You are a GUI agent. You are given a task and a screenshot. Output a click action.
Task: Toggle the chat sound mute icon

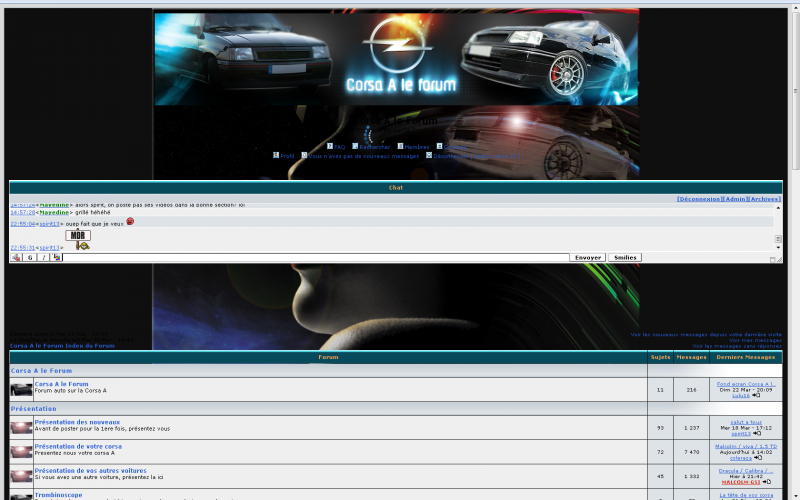tap(16, 258)
